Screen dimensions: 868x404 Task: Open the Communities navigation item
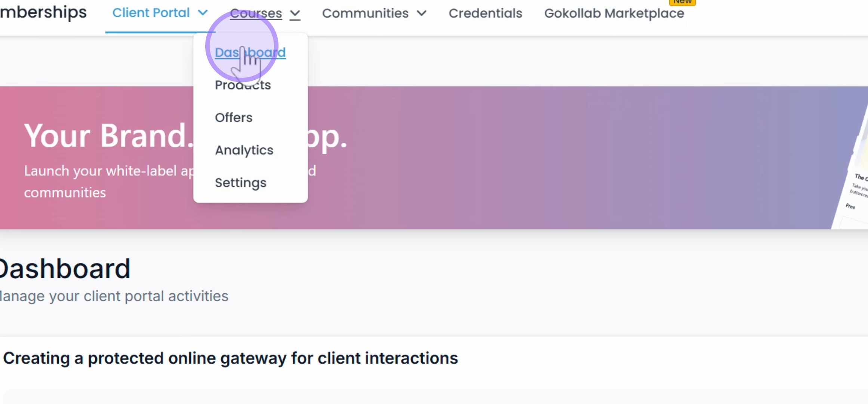coord(374,13)
